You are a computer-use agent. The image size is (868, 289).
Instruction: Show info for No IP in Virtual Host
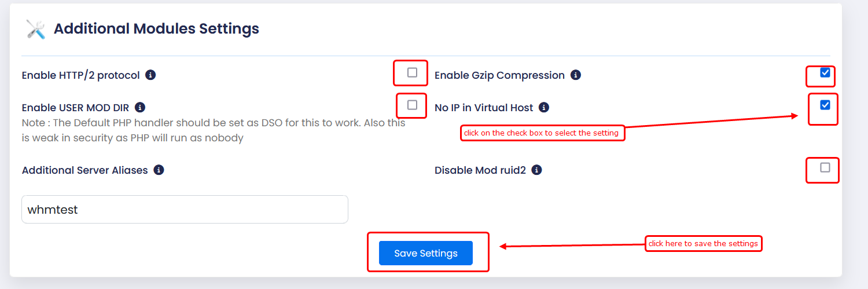pos(543,107)
